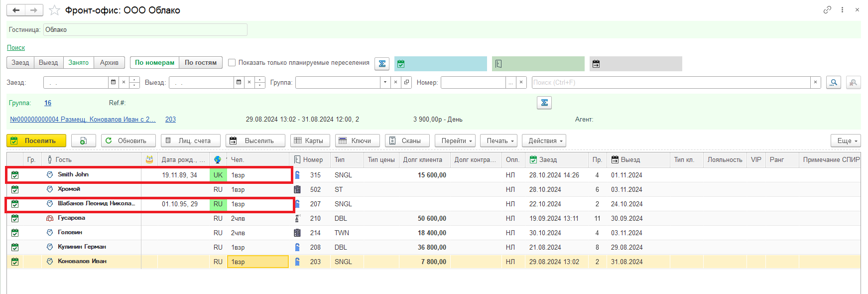Copy link via chain icon
Viewport: 868px width, 294px height.
[x=827, y=10]
